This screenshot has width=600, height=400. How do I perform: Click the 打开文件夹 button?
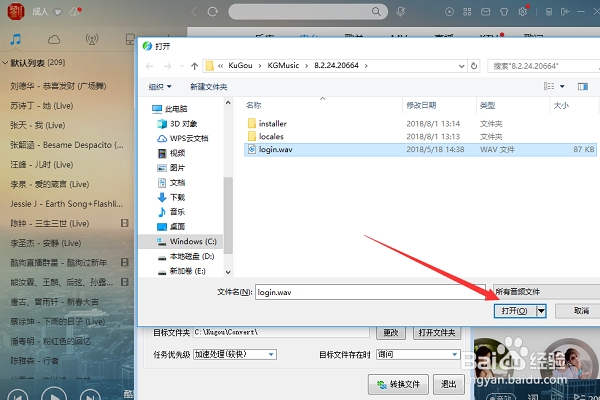[x=437, y=333]
